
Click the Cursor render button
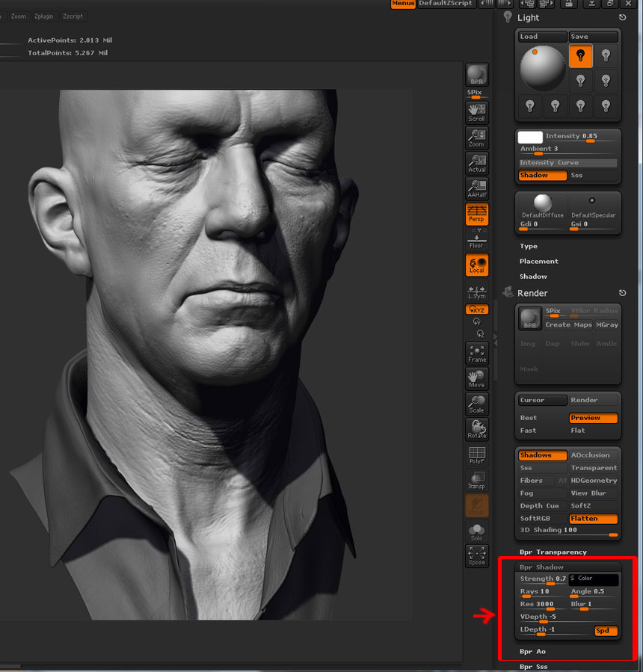click(x=542, y=401)
